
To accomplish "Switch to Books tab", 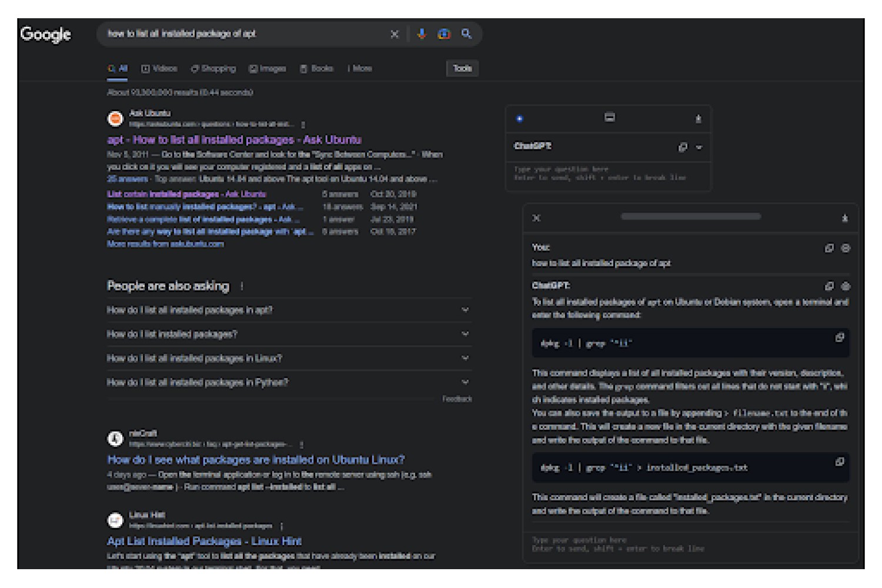I will 316,69.
